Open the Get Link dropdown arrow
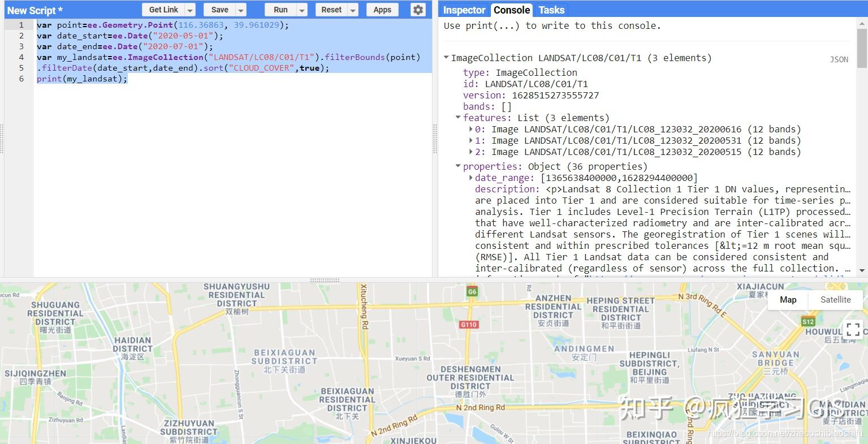 (189, 9)
